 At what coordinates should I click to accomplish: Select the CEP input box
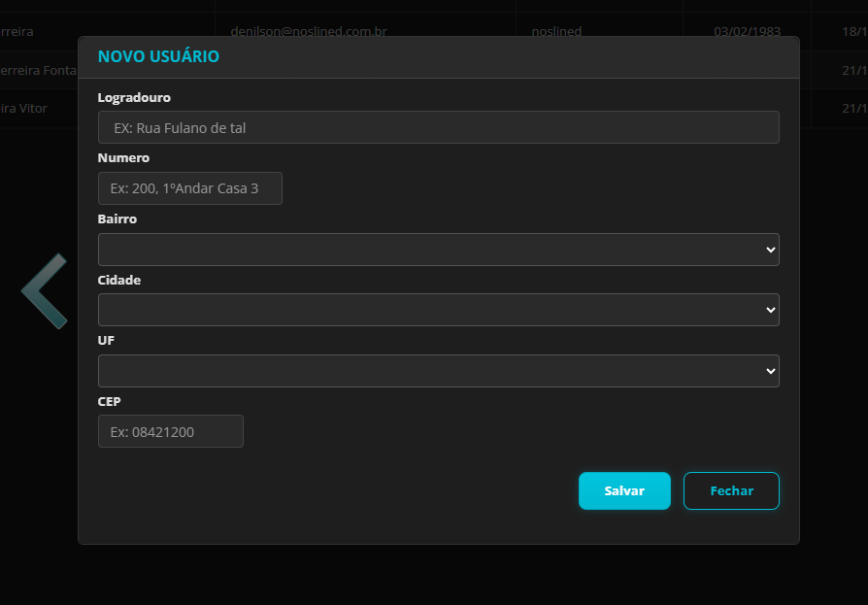pos(170,431)
